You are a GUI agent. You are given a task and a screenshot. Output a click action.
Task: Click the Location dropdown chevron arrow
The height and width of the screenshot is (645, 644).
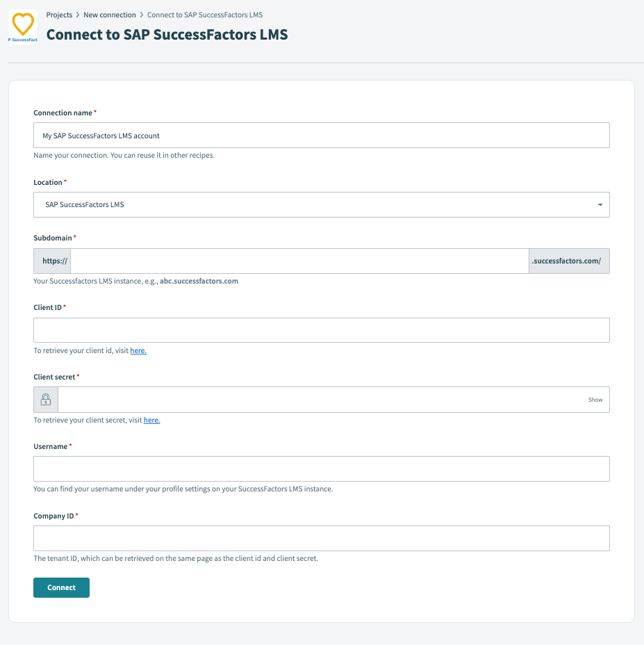[x=600, y=204]
